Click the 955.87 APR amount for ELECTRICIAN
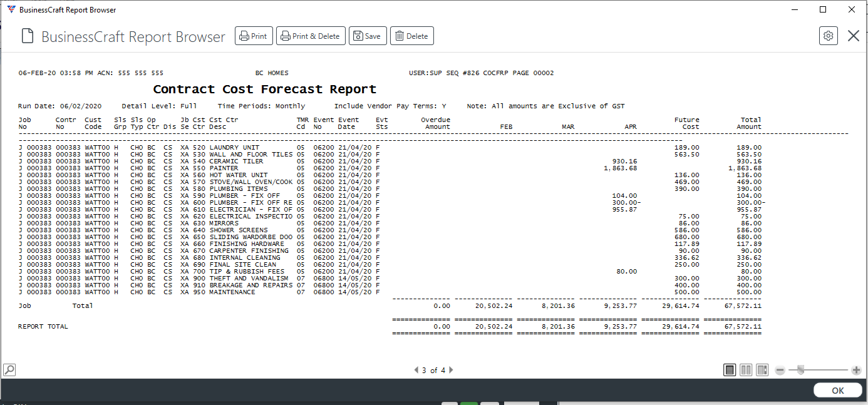Image resolution: width=868 pixels, height=405 pixels. coord(625,209)
